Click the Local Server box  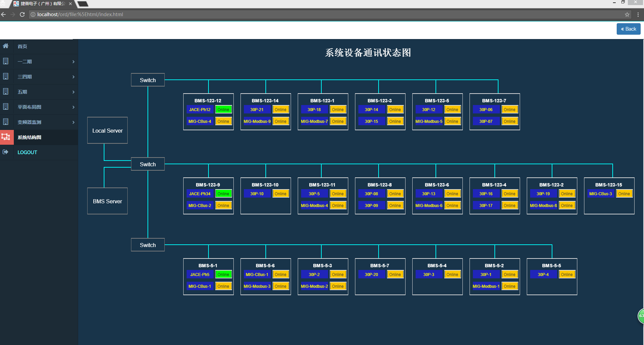pos(107,130)
